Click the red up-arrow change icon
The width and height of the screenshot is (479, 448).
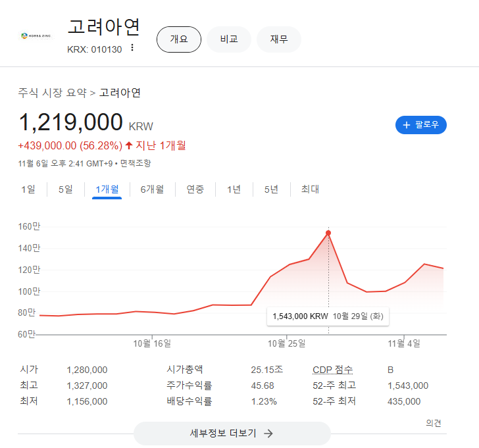(129, 145)
